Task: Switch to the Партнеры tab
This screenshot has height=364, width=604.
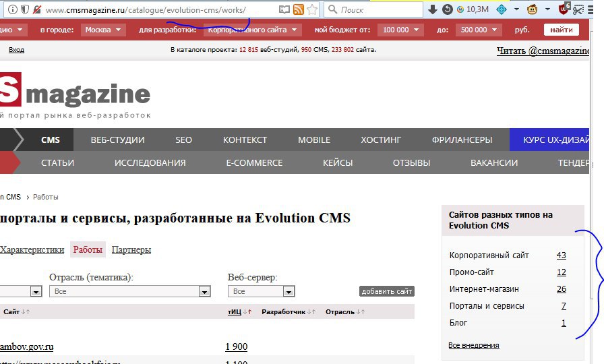Action: pos(131,249)
